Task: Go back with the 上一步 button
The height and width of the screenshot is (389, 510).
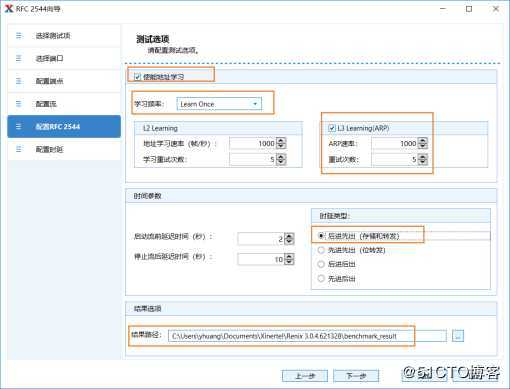Action: (x=305, y=376)
